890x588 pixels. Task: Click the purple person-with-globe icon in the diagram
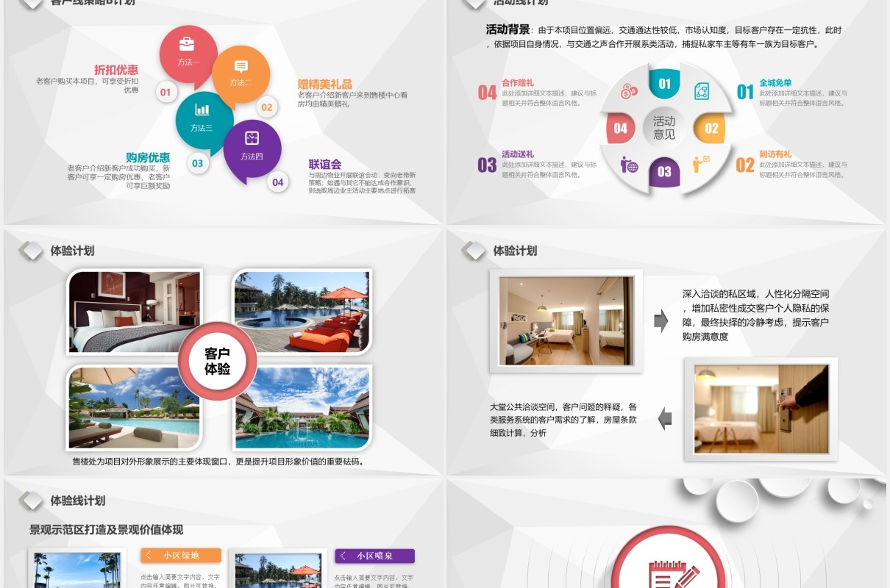[629, 165]
